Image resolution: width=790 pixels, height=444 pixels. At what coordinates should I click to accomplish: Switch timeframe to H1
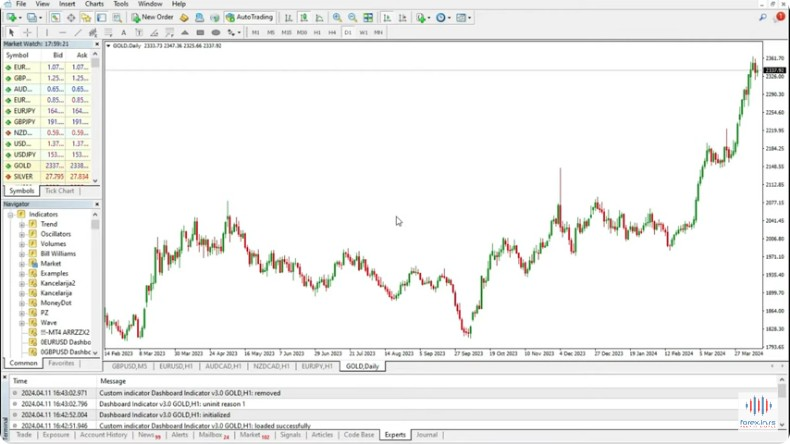[x=317, y=32]
